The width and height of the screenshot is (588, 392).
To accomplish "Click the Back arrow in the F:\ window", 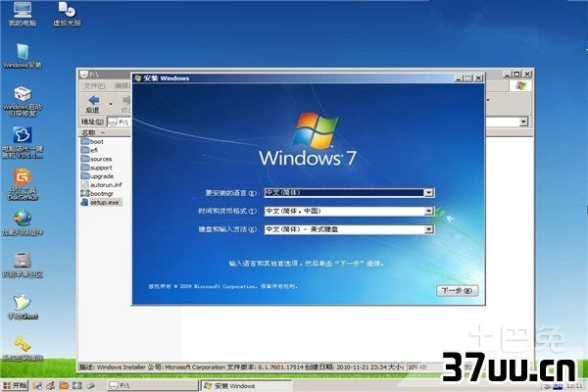I will coord(93,104).
